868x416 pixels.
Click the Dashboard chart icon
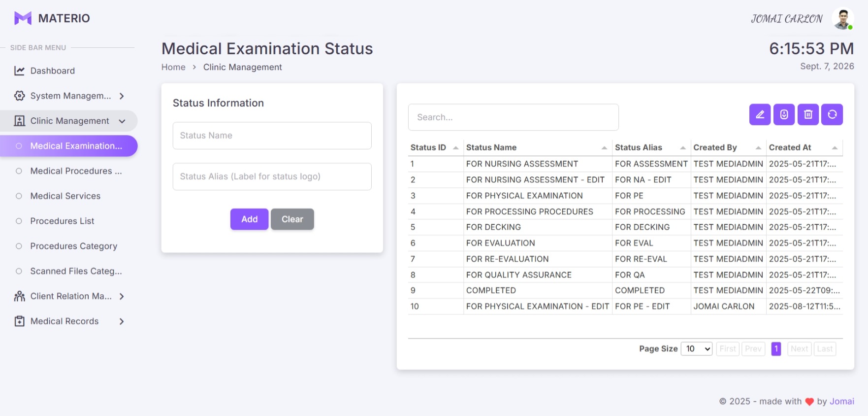[x=19, y=71]
